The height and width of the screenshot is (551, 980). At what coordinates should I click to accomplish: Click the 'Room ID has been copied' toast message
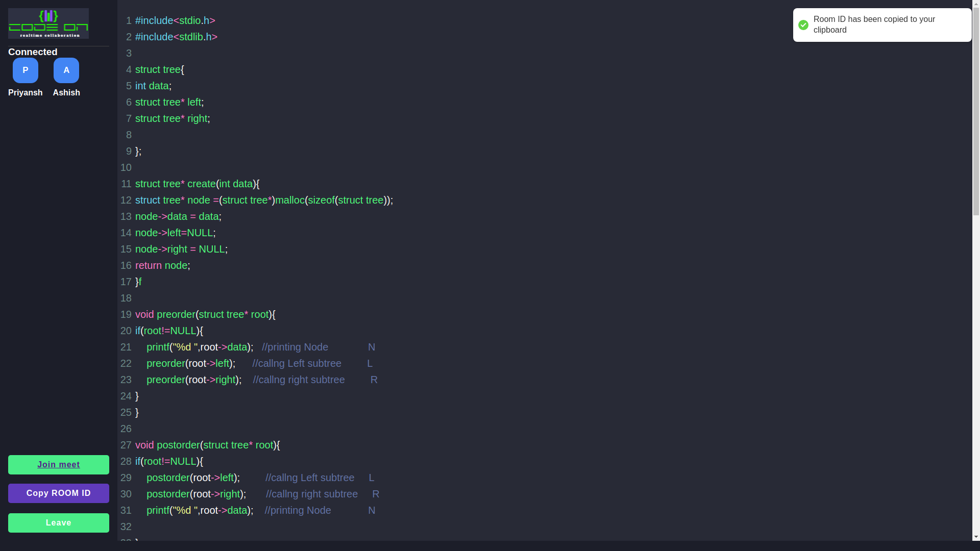point(874,24)
